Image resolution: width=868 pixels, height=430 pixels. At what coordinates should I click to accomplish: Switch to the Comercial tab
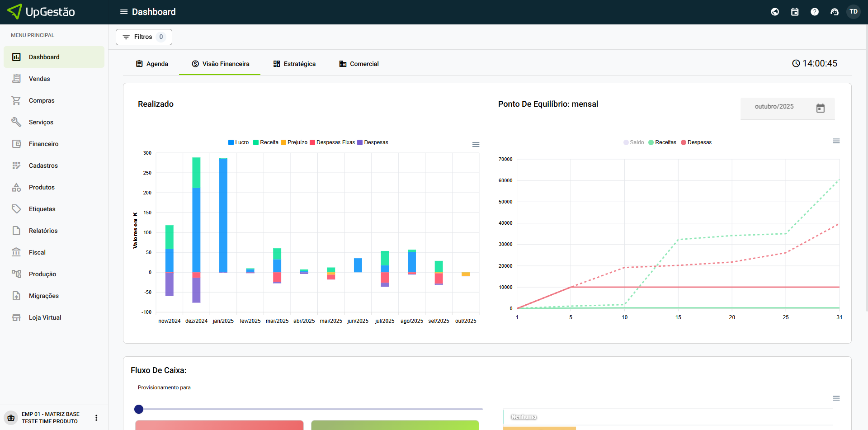359,64
